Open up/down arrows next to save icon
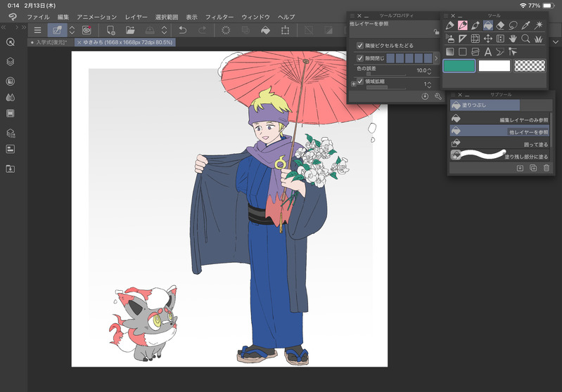This screenshot has height=392, width=562. [x=164, y=30]
